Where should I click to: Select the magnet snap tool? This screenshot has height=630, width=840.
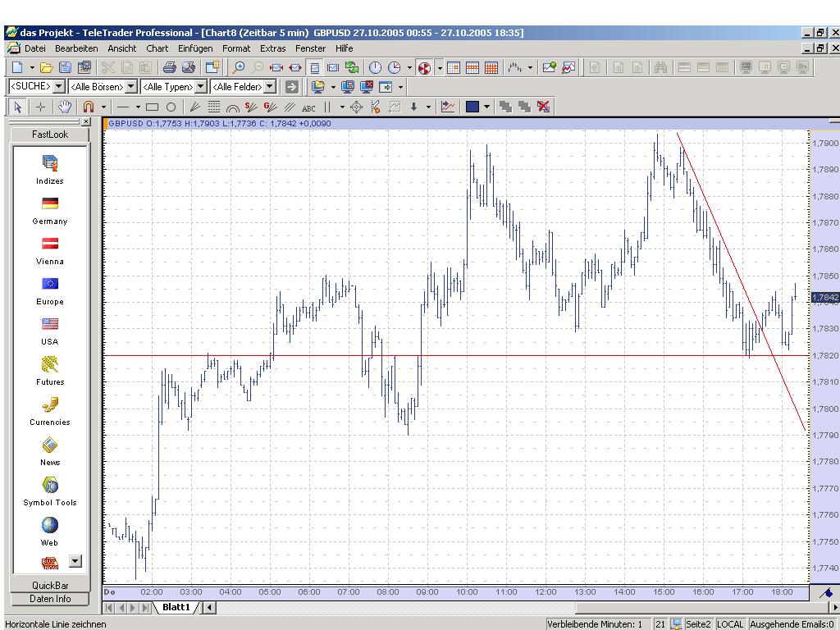coord(88,107)
